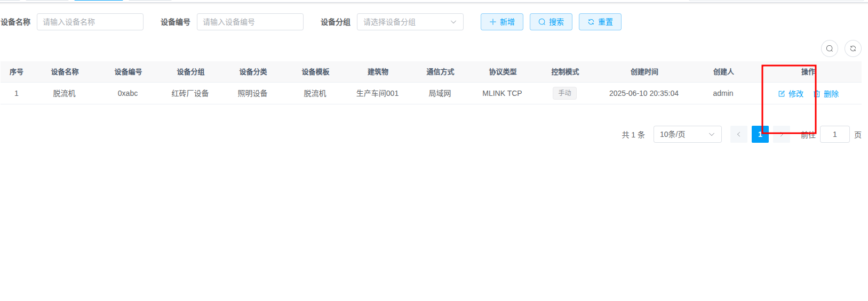868x301 pixels.
Task: Click the 修改 edit link for 脱流机
Action: 791,94
